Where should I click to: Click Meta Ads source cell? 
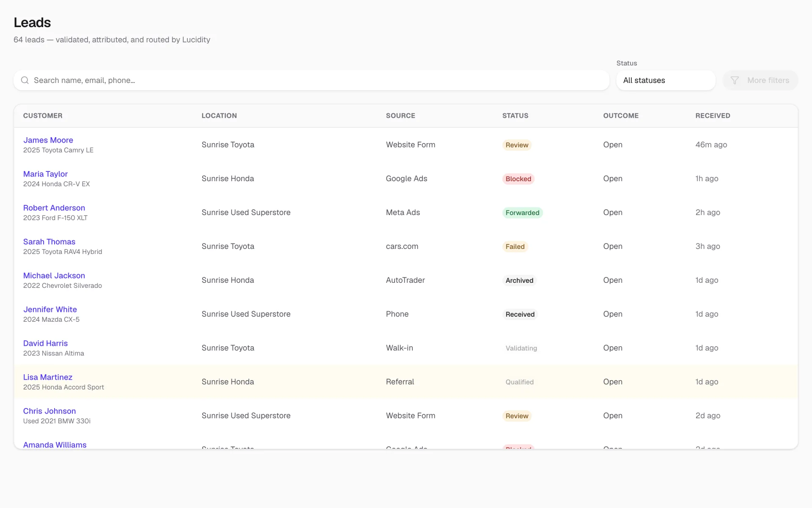coord(403,213)
